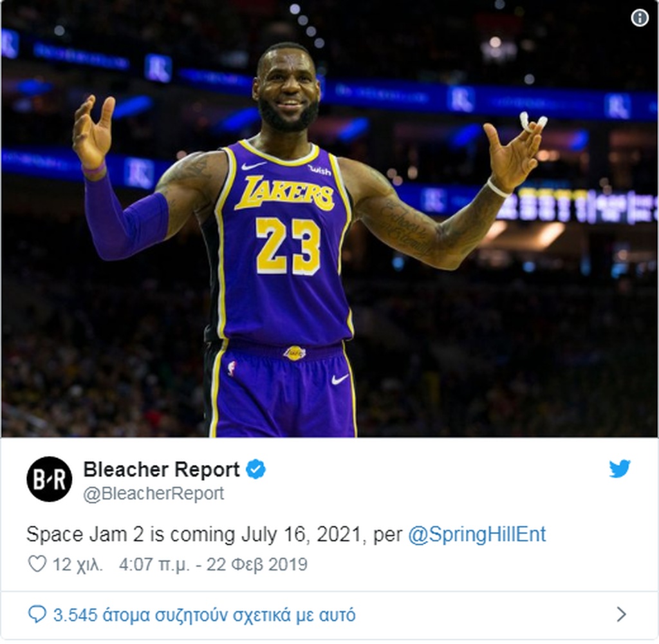This screenshot has height=644, width=659.
Task: Open the 3.545 άτομα συζητούν discussion link
Action: click(x=204, y=615)
